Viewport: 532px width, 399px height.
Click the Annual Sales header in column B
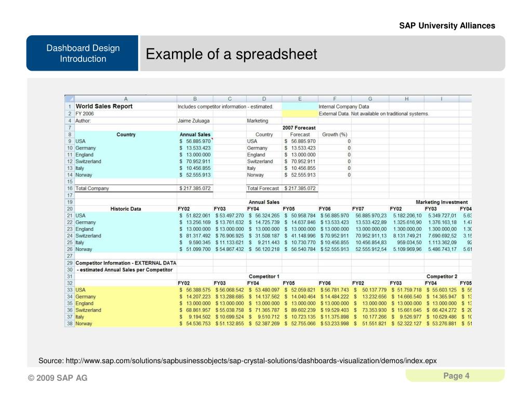coord(195,134)
